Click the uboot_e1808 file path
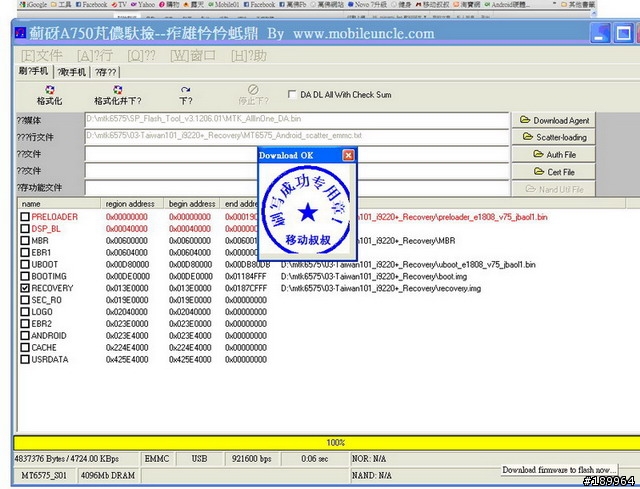Screen dimensions: 640x489 (x=408, y=265)
